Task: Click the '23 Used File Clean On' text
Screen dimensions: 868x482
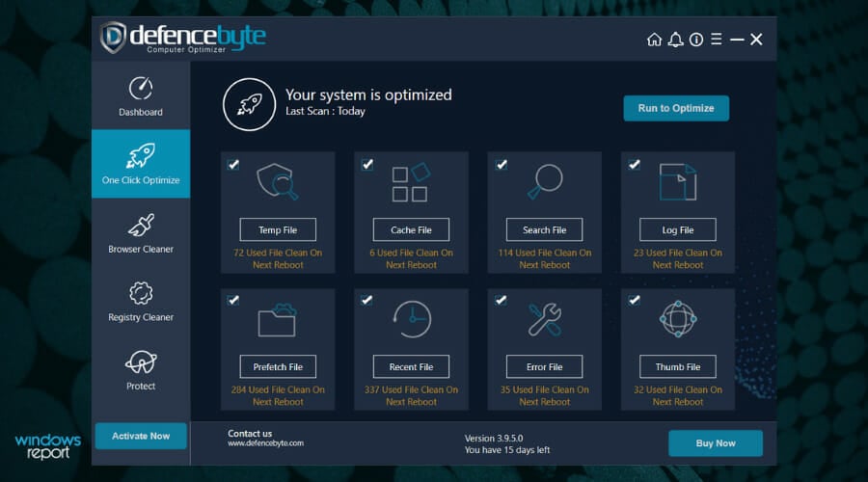Action: tap(678, 253)
